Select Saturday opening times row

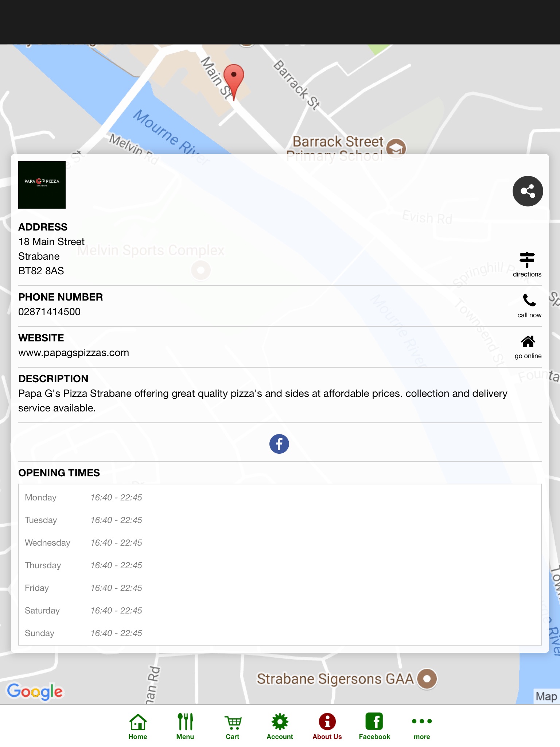tap(280, 611)
